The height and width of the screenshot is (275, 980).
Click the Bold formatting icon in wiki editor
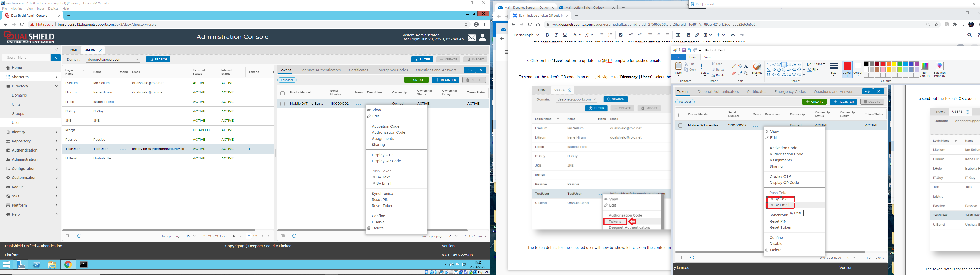click(x=547, y=35)
